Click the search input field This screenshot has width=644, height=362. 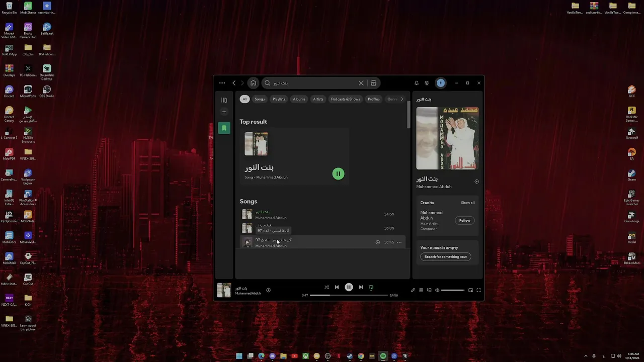(x=314, y=83)
